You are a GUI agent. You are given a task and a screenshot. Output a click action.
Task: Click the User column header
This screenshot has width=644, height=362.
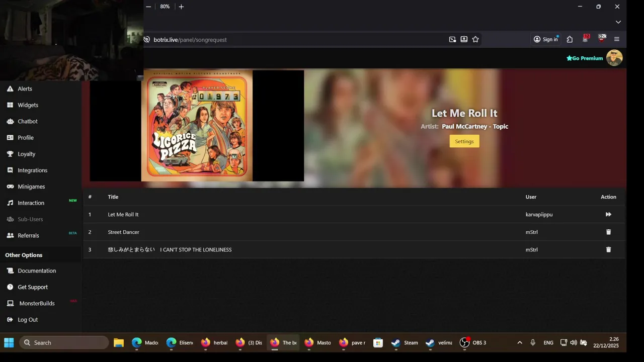click(x=531, y=197)
